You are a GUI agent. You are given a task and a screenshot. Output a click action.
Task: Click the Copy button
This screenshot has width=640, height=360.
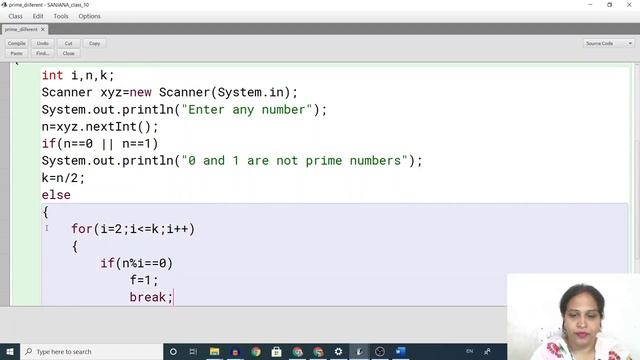coord(94,43)
